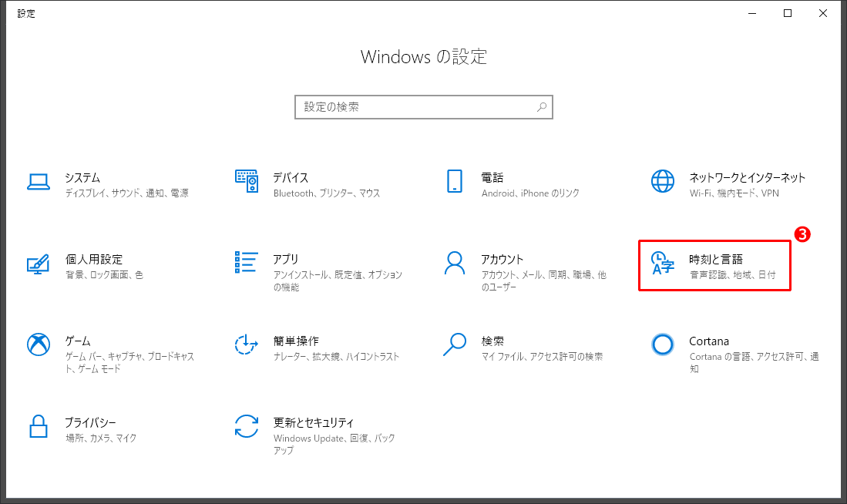Open the アカウント person icon
The width and height of the screenshot is (847, 504).
(x=455, y=263)
